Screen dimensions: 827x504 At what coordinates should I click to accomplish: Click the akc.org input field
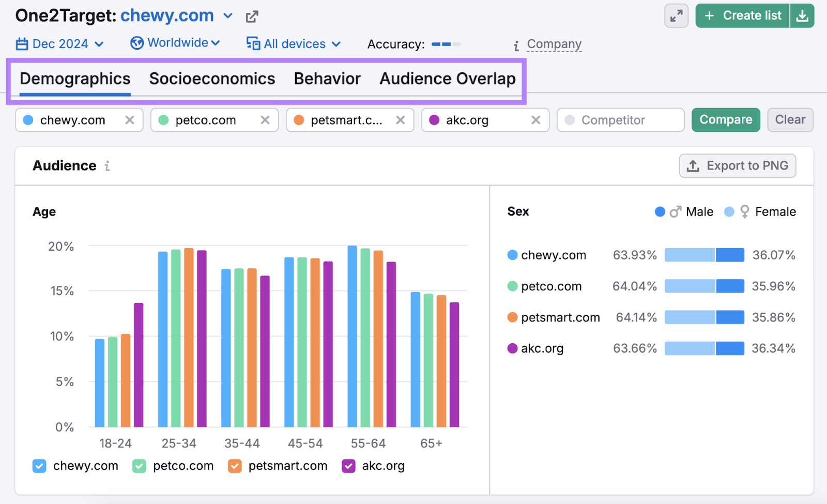click(x=485, y=120)
